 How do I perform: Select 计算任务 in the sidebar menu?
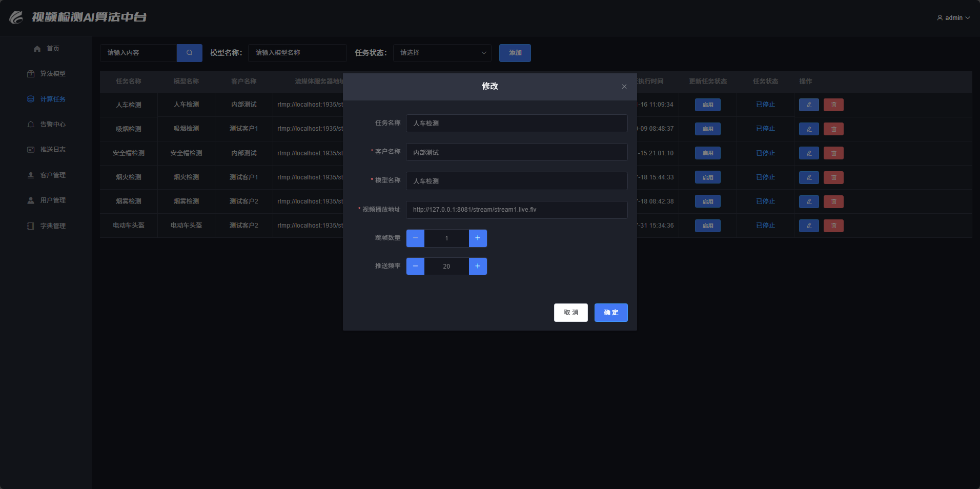[53, 99]
